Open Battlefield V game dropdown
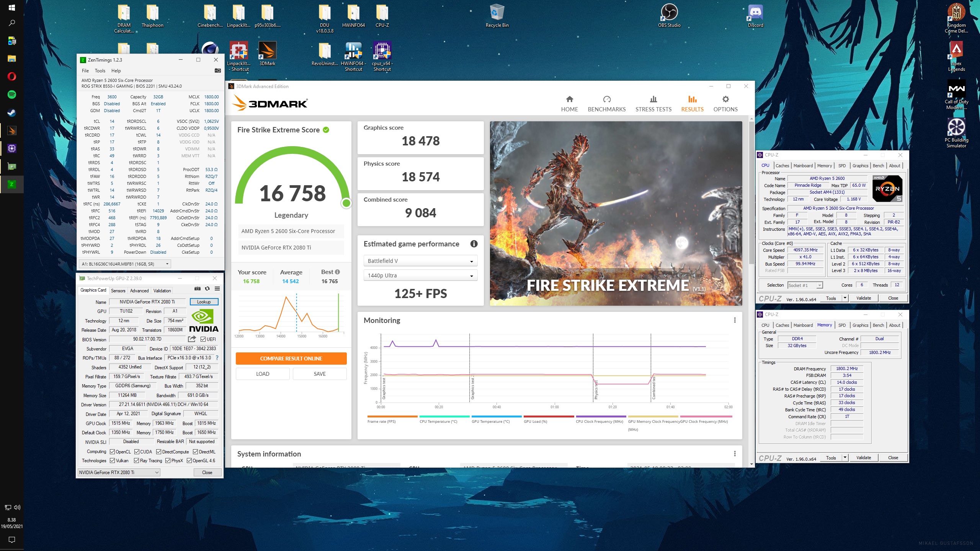 click(420, 261)
